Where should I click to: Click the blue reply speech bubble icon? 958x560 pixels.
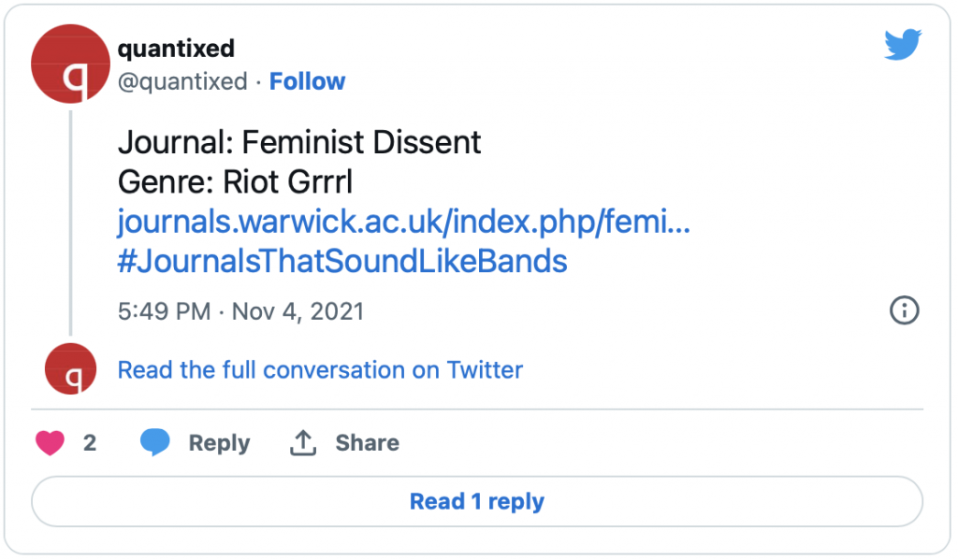tap(154, 442)
